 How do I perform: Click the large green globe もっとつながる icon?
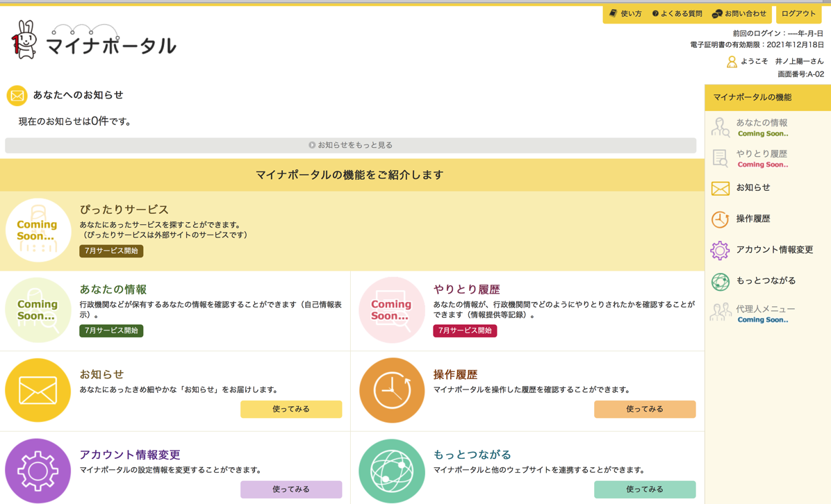click(x=392, y=471)
